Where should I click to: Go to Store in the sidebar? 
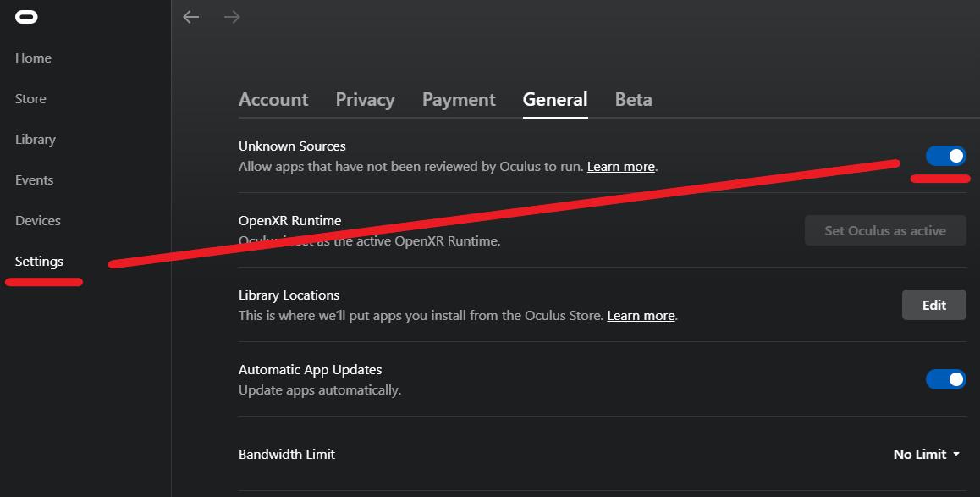(x=30, y=99)
